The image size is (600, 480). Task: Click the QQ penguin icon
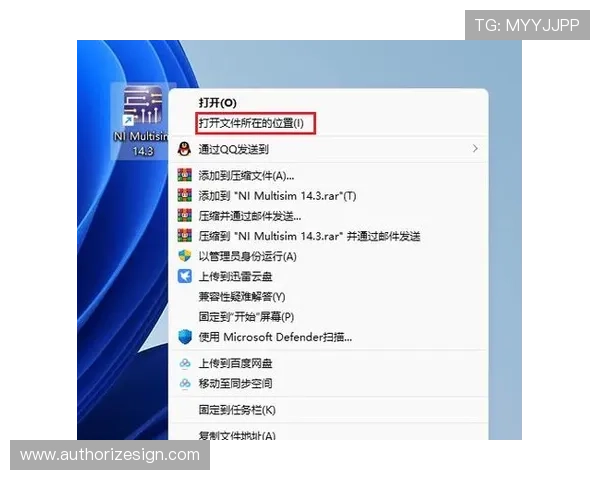(184, 149)
